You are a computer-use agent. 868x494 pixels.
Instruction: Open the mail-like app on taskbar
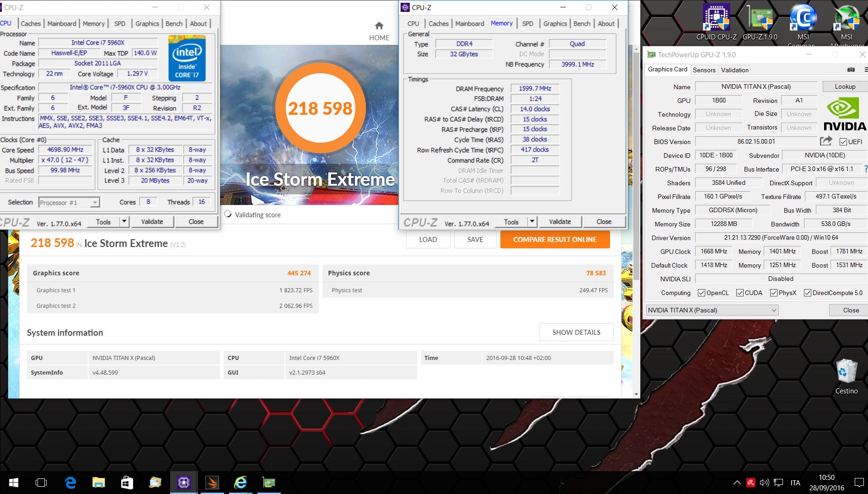[155, 483]
